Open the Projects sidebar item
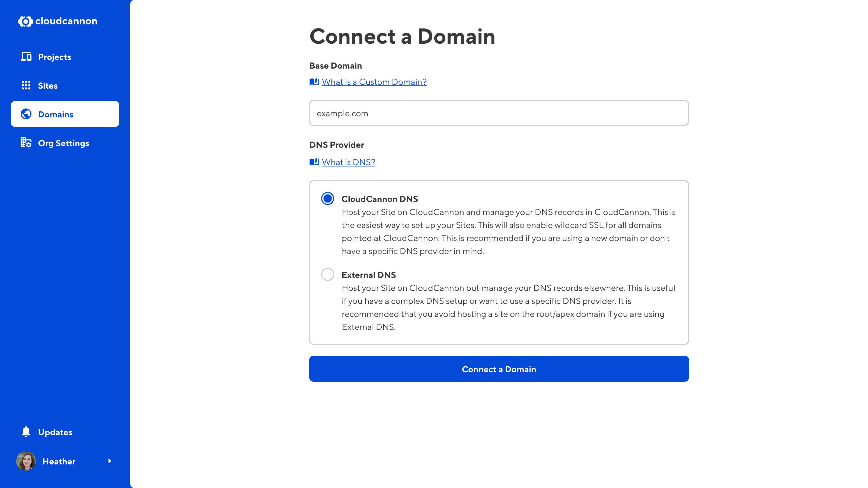The image size is (868, 488). [55, 57]
